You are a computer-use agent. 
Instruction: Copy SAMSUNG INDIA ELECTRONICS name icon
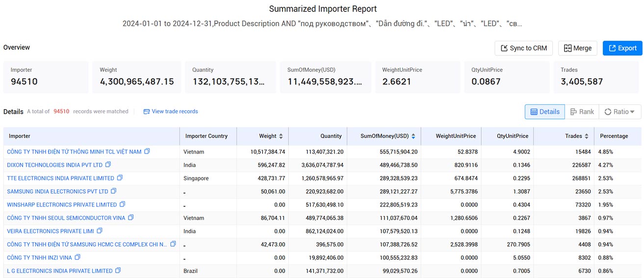point(114,191)
